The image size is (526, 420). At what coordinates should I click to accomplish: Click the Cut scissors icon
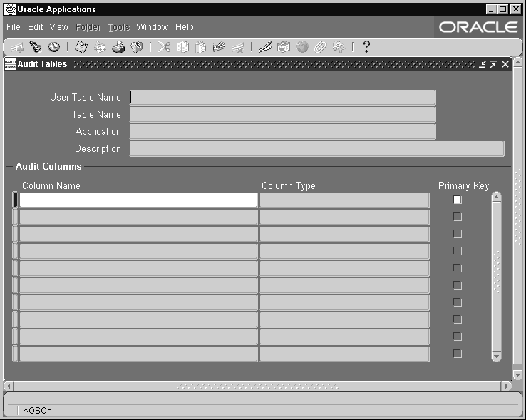(x=164, y=47)
